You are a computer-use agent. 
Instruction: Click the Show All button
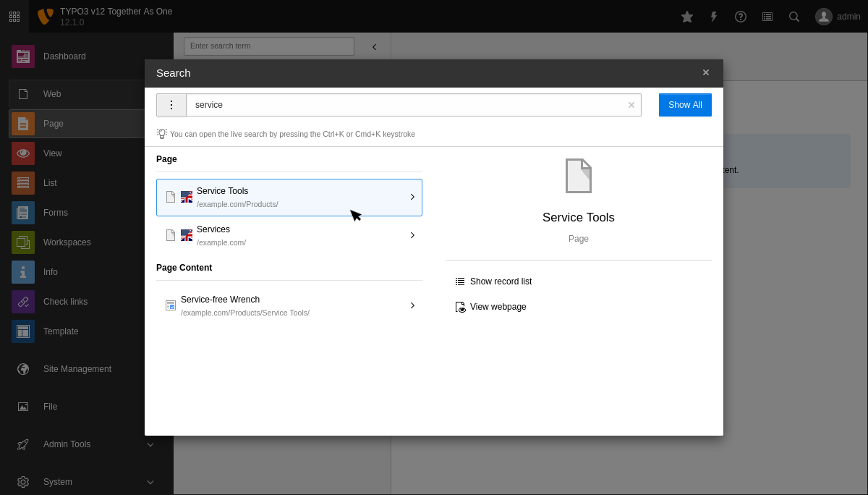coord(684,104)
